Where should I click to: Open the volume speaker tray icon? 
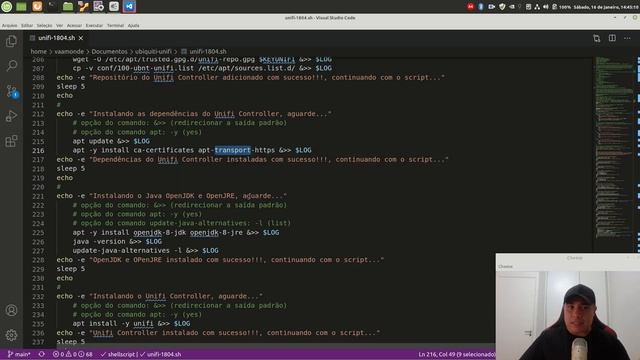pos(546,7)
